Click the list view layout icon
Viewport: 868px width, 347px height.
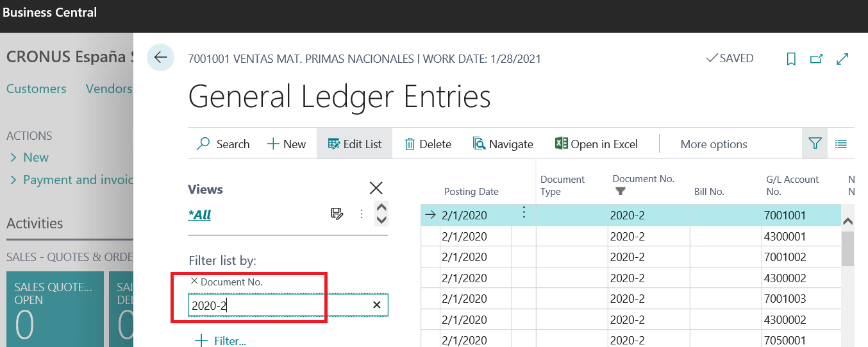coord(841,144)
